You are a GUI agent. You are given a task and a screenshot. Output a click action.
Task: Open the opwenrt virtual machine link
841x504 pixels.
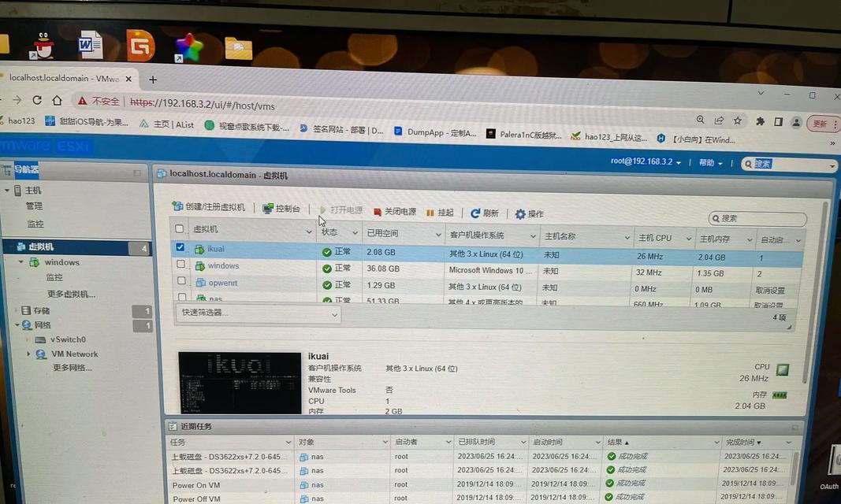222,283
